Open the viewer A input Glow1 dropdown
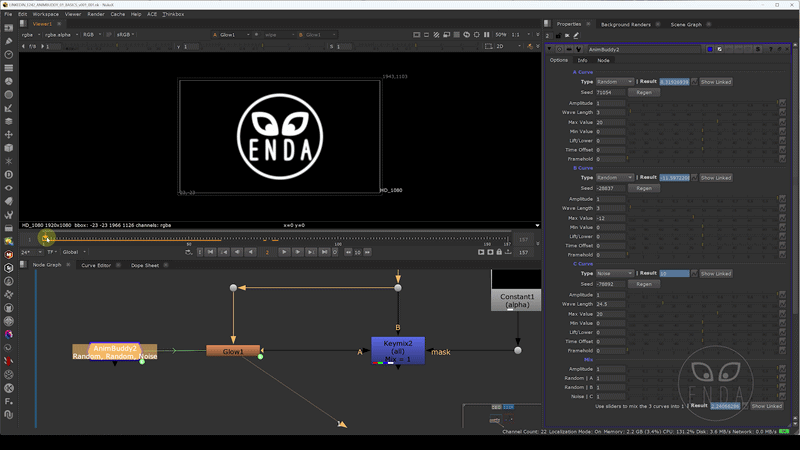800x450 pixels. click(231, 35)
